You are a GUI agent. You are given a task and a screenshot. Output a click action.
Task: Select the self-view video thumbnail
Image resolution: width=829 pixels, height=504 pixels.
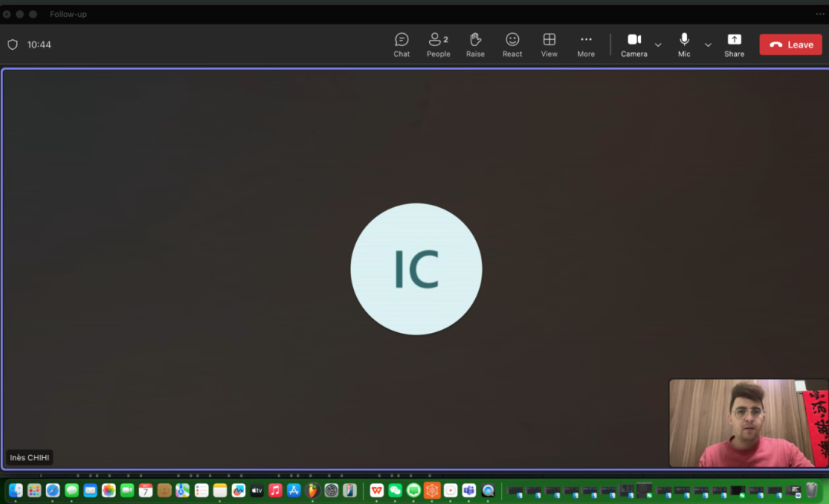(x=748, y=423)
